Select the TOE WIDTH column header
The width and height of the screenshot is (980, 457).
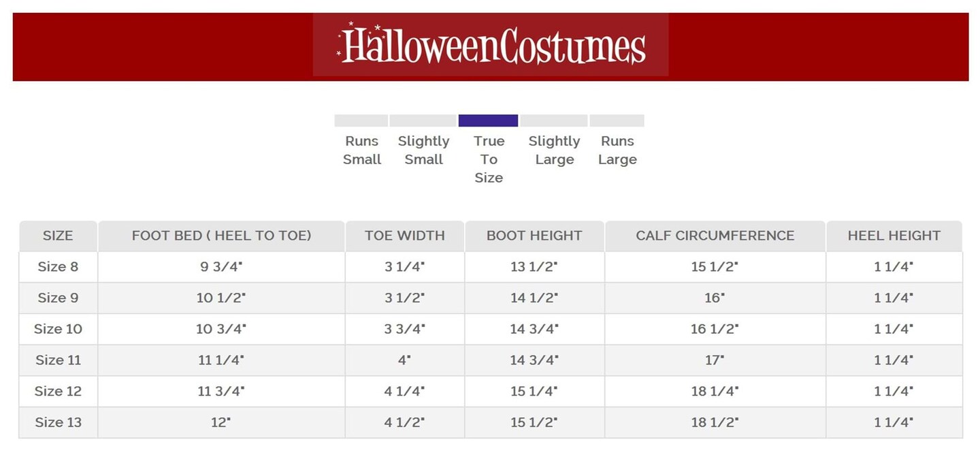[404, 236]
